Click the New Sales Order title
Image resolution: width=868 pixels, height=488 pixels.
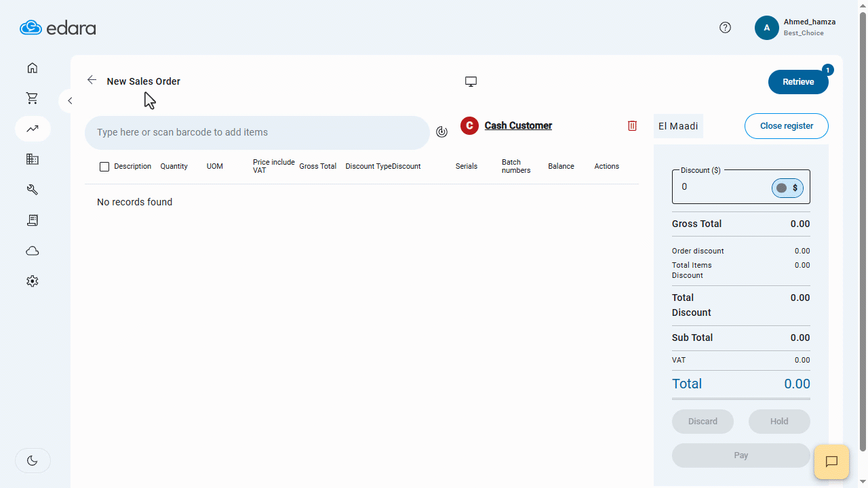(x=144, y=81)
